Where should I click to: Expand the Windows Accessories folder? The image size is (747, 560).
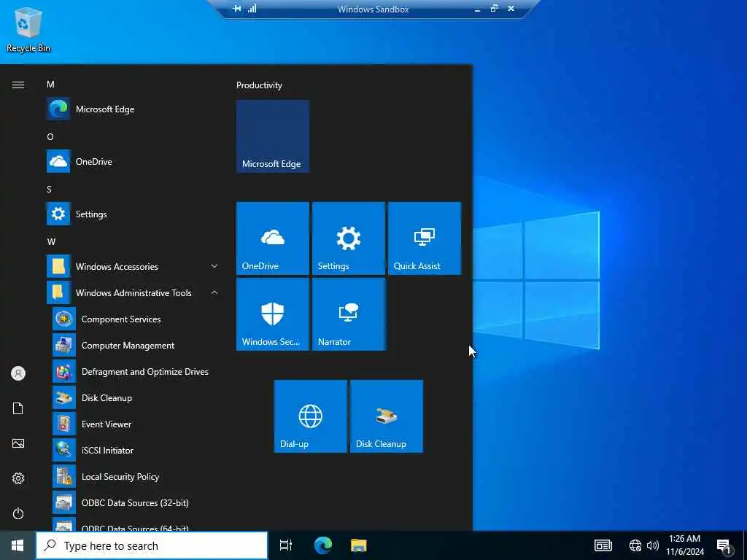coord(133,267)
